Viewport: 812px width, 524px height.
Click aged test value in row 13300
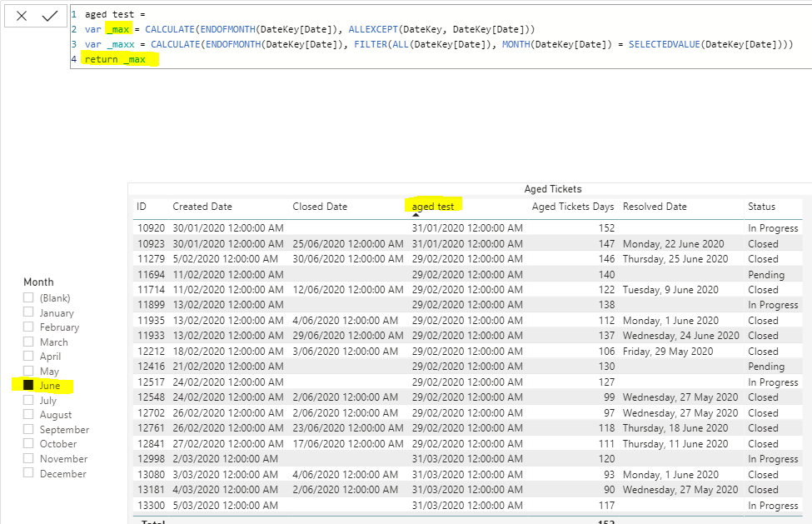tap(467, 506)
